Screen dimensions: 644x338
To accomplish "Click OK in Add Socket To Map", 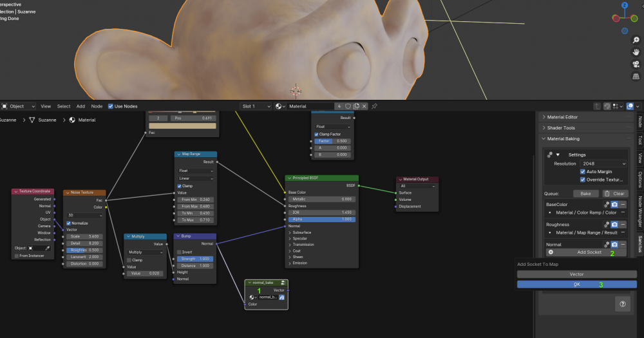I will pyautogui.click(x=576, y=284).
